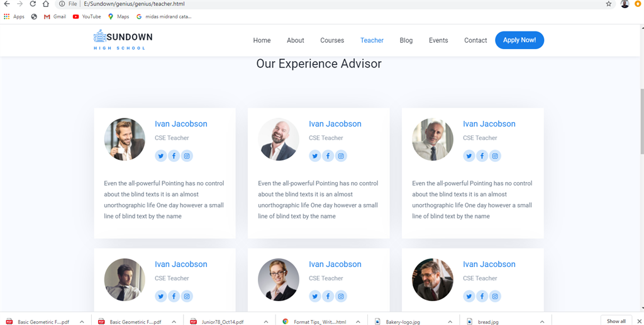Screen dimensions: 644x325
Task: Open Instagram for the bearded teacher wearing glasses
Action: (x=496, y=296)
